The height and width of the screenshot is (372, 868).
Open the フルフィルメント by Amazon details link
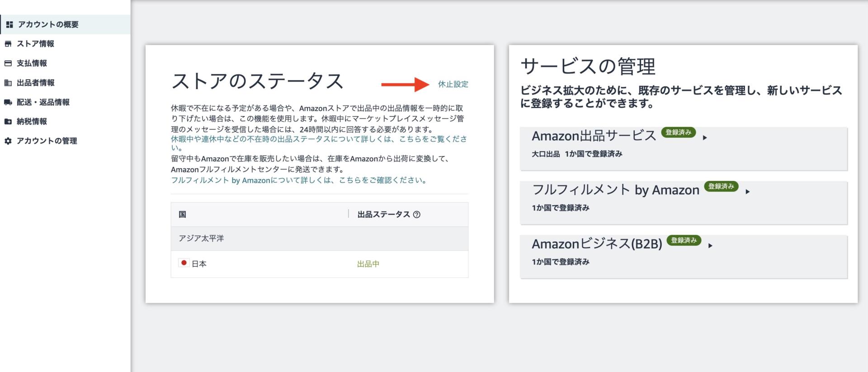click(298, 180)
